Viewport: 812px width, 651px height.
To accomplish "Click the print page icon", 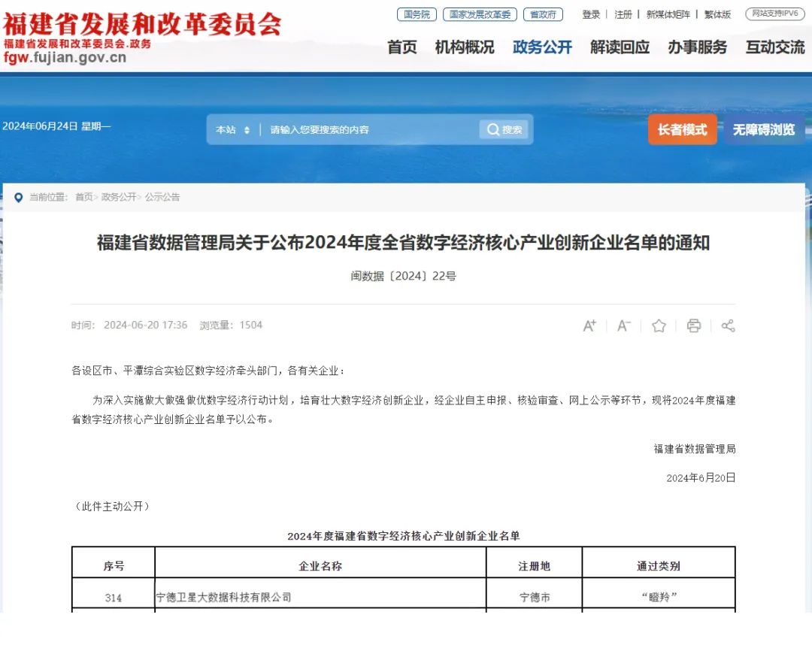I will (x=693, y=325).
